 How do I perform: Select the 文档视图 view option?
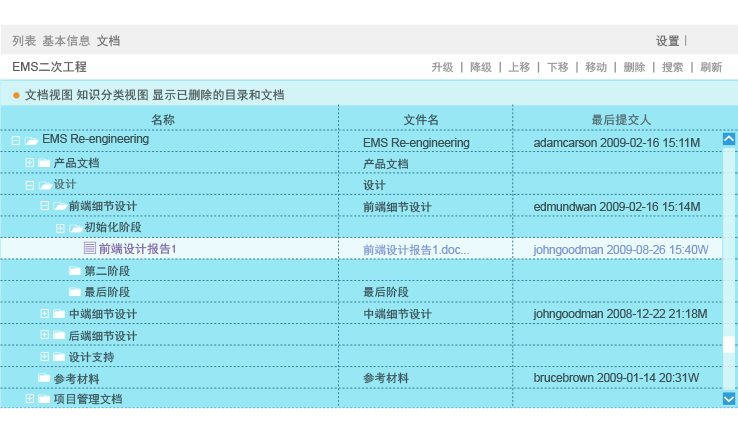click(x=49, y=95)
